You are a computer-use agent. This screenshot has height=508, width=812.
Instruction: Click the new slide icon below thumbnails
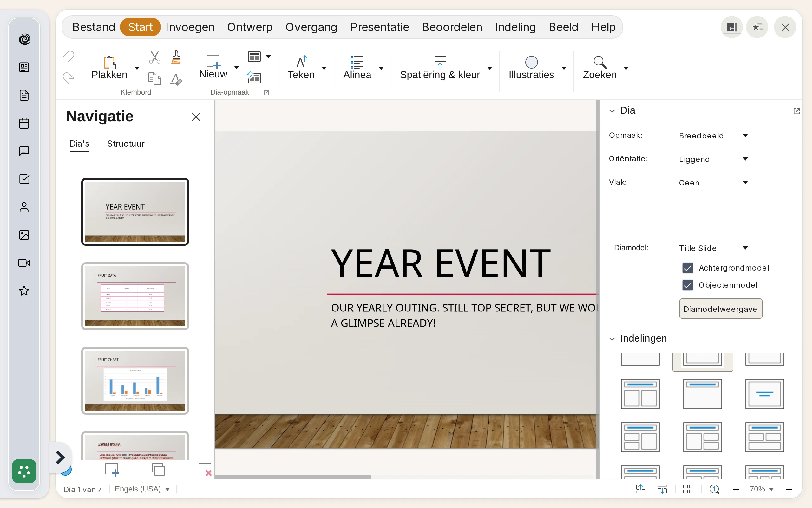point(112,469)
